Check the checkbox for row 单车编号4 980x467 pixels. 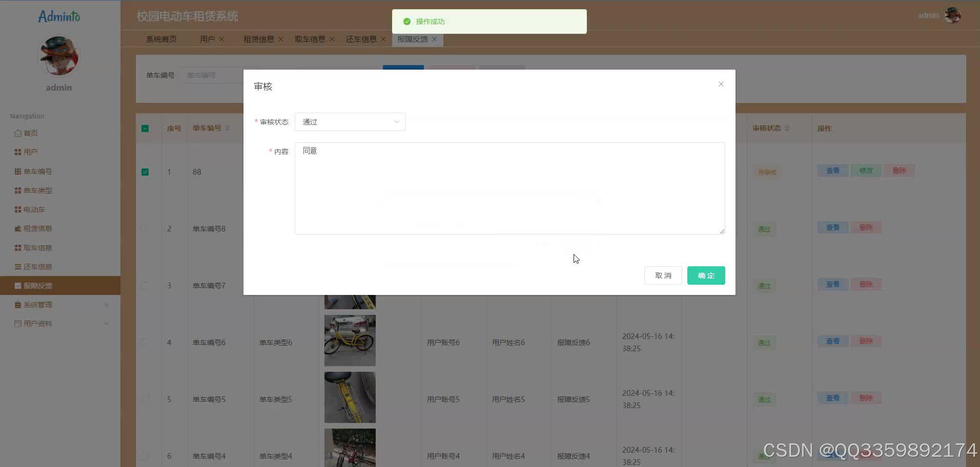click(145, 456)
